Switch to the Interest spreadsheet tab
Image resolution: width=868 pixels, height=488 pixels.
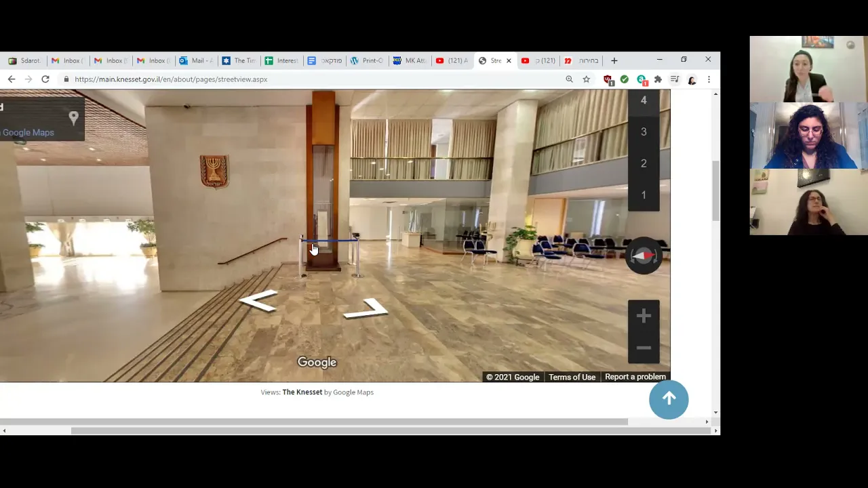[x=281, y=60]
